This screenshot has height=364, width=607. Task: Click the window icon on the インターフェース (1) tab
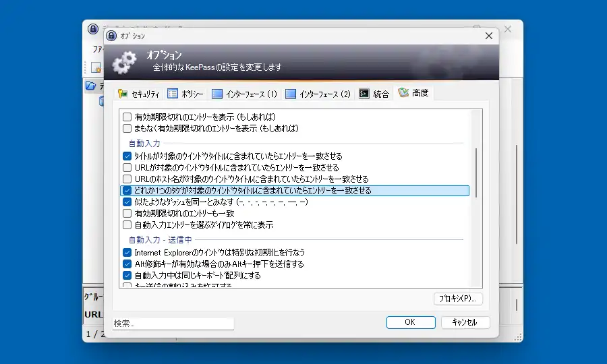tap(217, 94)
